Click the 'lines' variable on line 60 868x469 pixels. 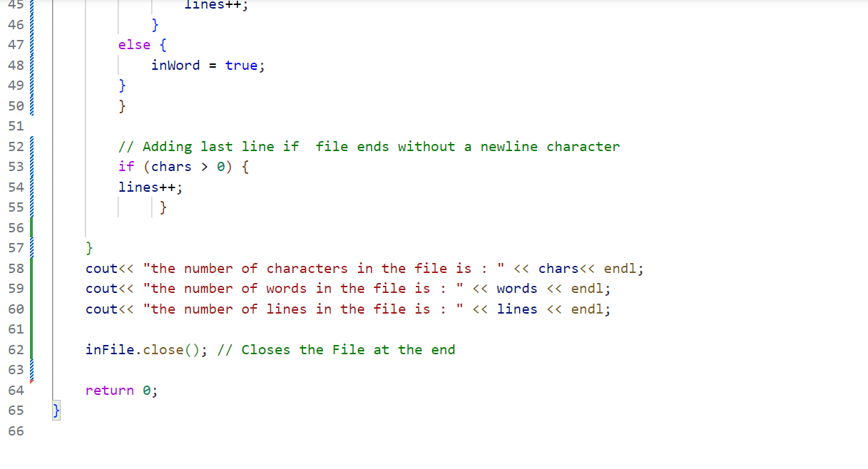coord(517,309)
